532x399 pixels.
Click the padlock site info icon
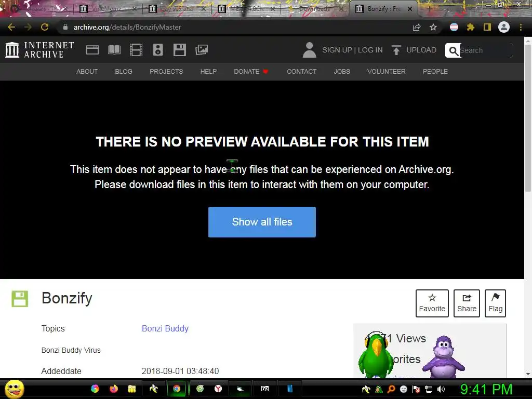point(65,27)
